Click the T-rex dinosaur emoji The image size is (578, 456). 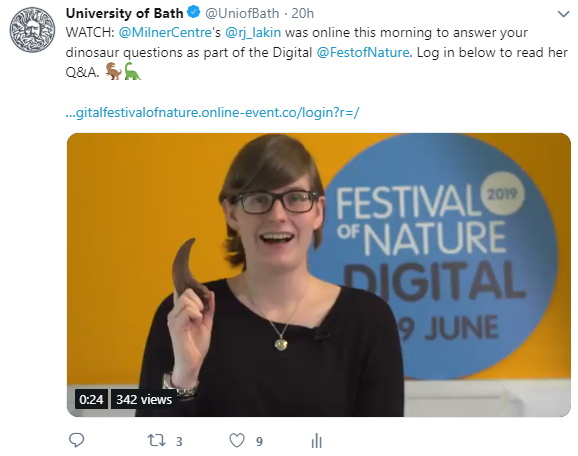pyautogui.click(x=114, y=71)
